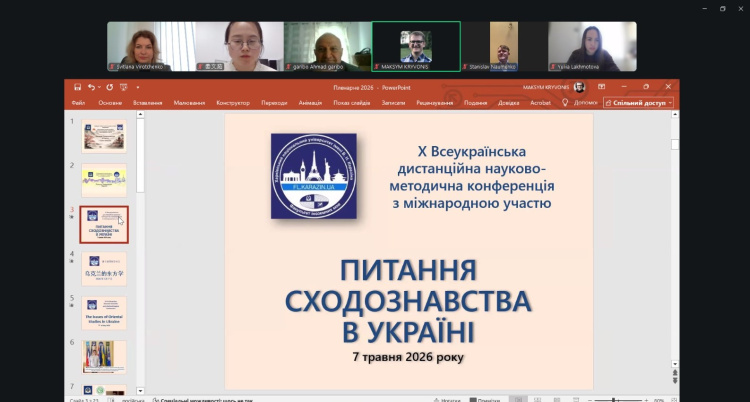This screenshot has height=402, width=750.
Task: Select MAKSYM KRYVONIS highlighted video tile
Action: pyautogui.click(x=416, y=46)
